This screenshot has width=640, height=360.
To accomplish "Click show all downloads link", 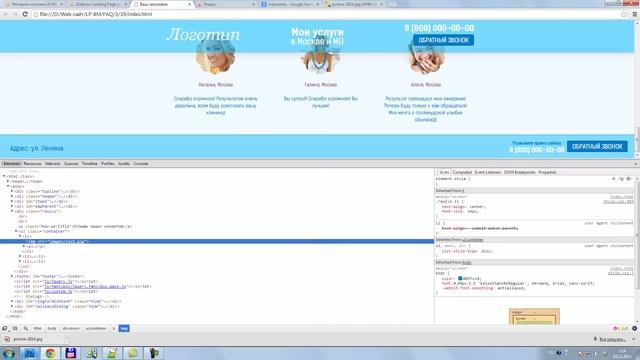I will pyautogui.click(x=612, y=339).
